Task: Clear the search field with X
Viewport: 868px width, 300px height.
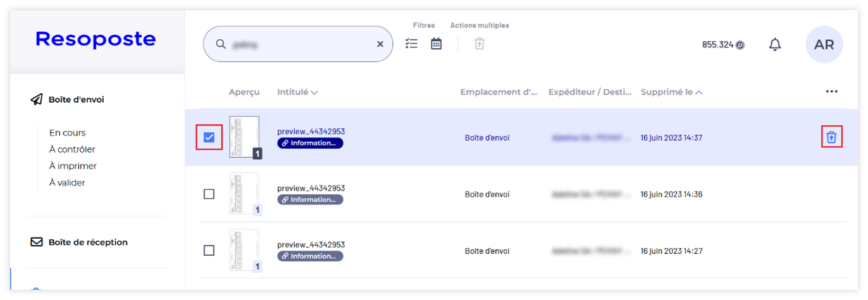Action: (380, 44)
